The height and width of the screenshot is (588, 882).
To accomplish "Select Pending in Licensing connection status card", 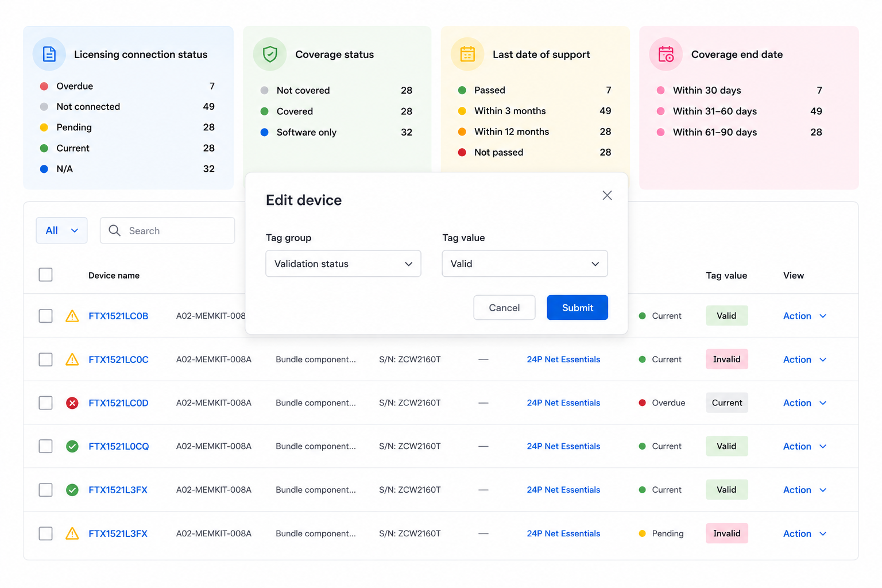I will click(x=127, y=127).
